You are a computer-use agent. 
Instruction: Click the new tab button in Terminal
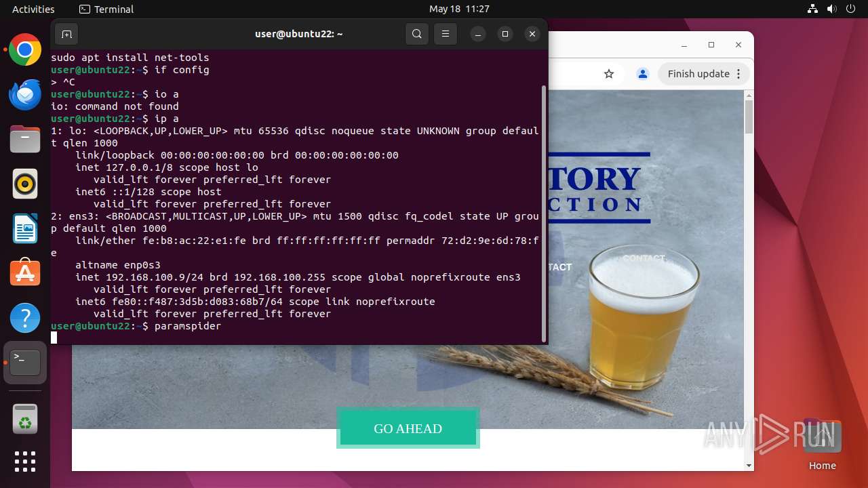click(66, 34)
